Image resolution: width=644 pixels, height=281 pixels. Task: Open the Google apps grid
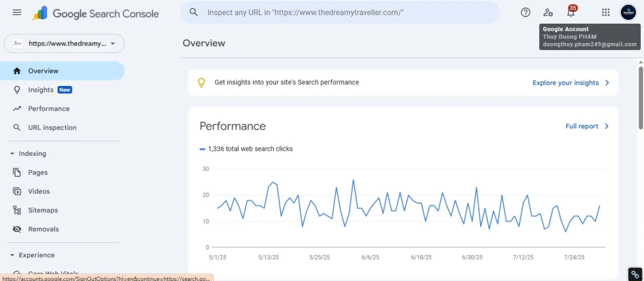click(605, 12)
